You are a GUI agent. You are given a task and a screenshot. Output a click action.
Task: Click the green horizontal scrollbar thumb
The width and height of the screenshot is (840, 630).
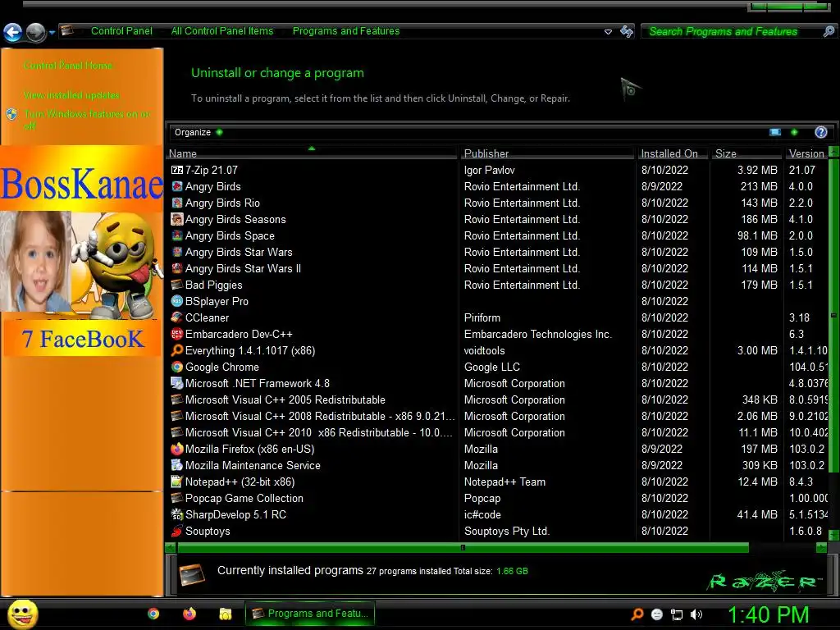click(463, 547)
